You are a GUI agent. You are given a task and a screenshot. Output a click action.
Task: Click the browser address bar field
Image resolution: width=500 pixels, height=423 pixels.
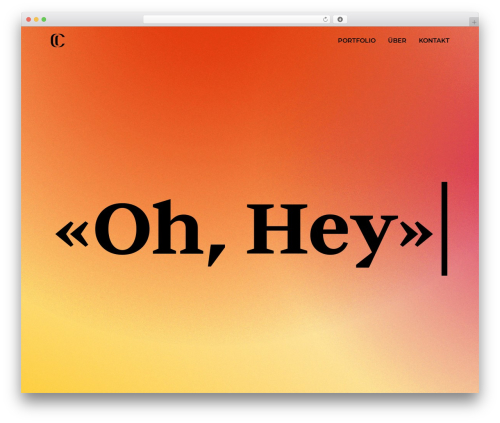tap(237, 20)
